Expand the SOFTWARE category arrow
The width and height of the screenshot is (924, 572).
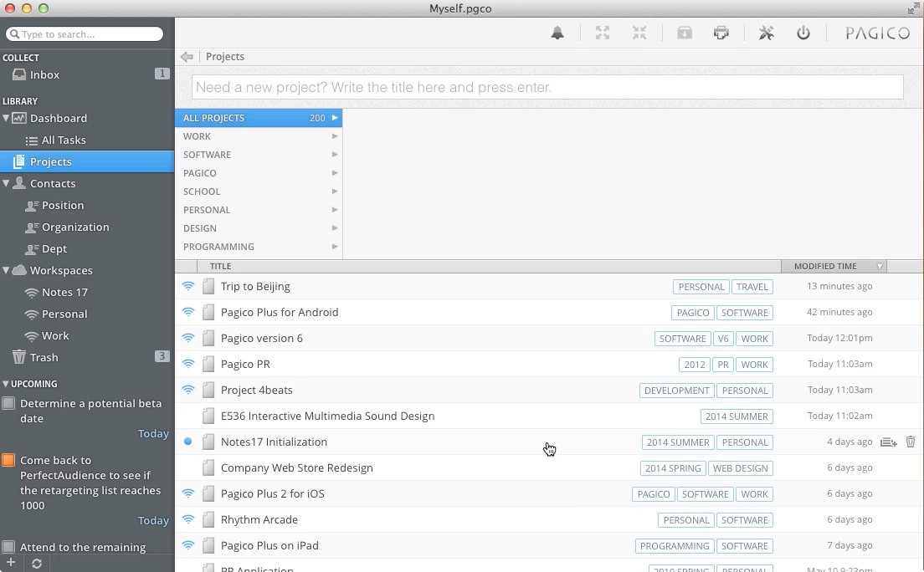[334, 155]
